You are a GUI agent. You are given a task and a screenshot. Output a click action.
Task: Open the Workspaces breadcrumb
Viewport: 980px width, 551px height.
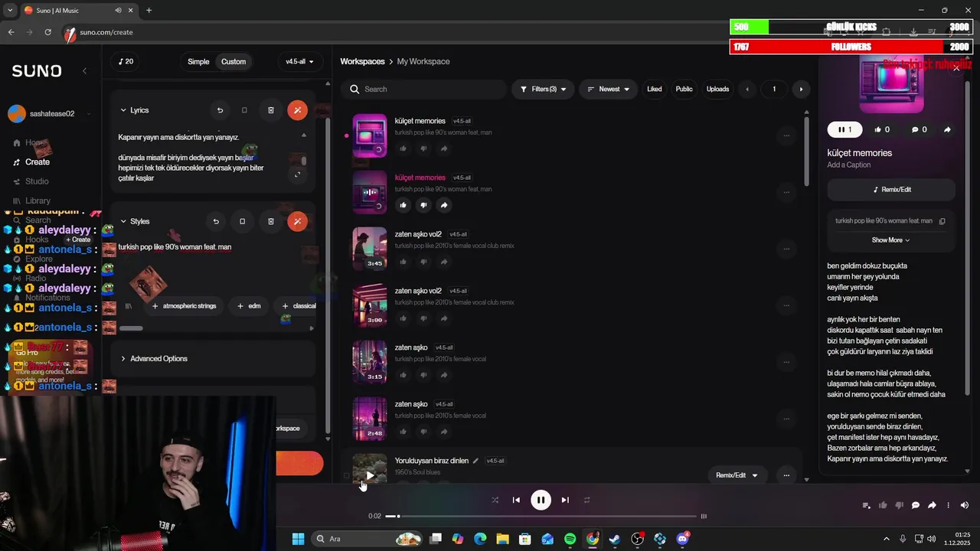[362, 62]
